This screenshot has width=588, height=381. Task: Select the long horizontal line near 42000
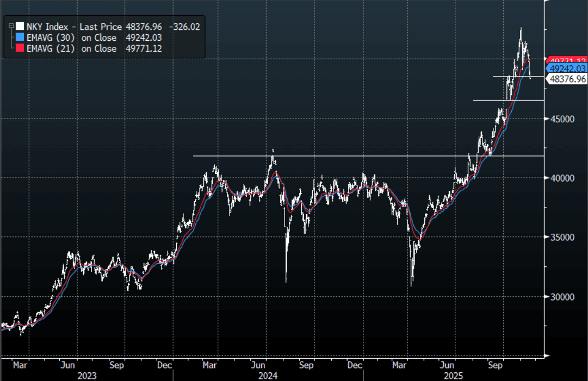(326, 156)
